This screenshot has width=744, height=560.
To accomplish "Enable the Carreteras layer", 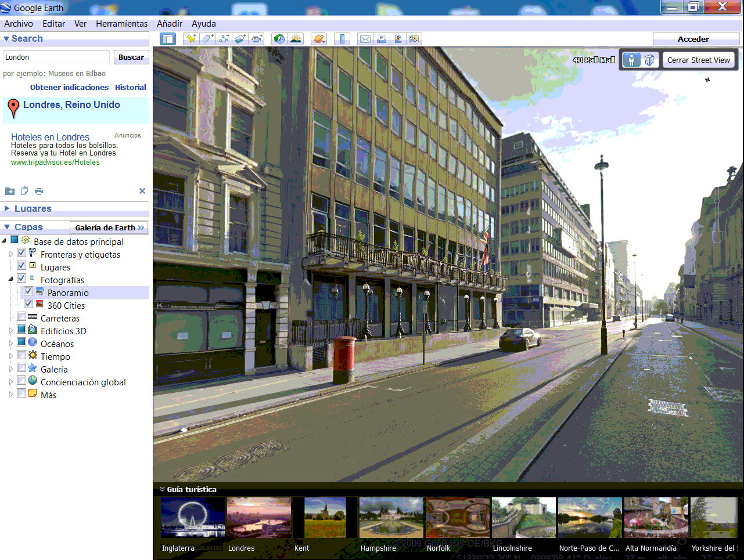I will coord(21,316).
